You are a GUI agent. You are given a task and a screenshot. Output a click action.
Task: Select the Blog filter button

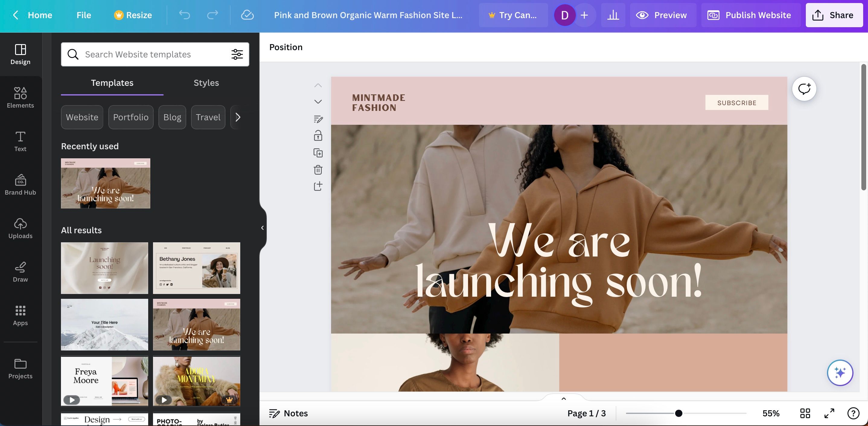[173, 117]
